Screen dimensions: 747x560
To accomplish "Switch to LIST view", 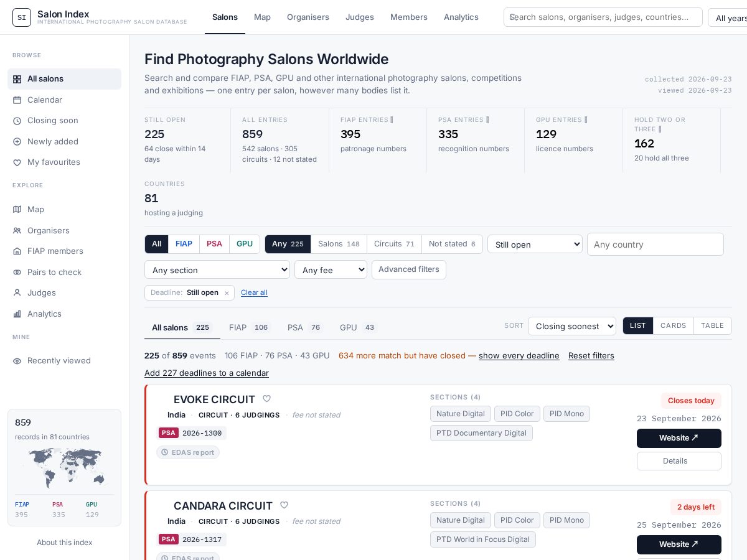I will coord(638,325).
